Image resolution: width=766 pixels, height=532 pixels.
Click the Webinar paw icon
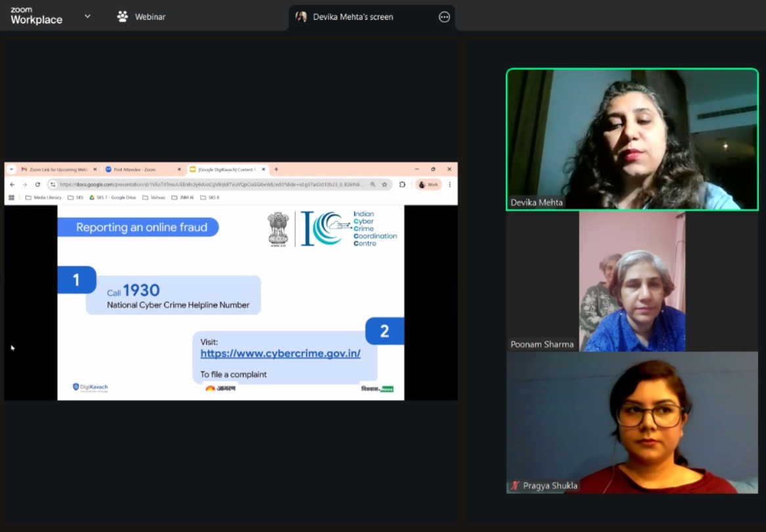click(122, 16)
